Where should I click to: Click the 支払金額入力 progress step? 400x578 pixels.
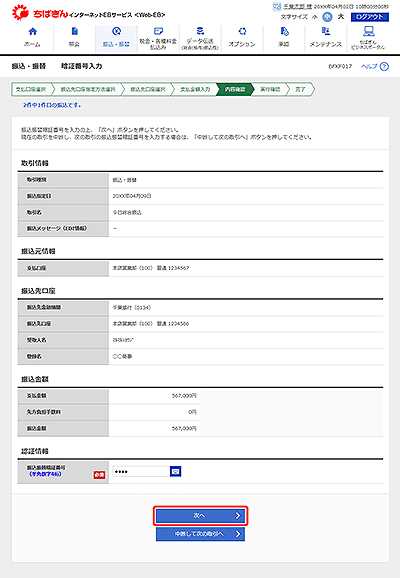[195, 90]
